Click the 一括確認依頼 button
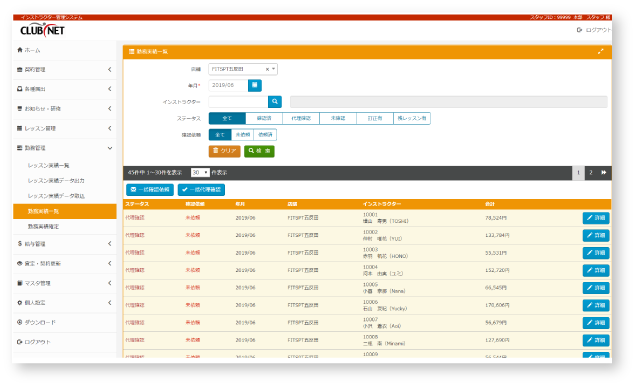This screenshot has width=637, height=387. point(150,190)
